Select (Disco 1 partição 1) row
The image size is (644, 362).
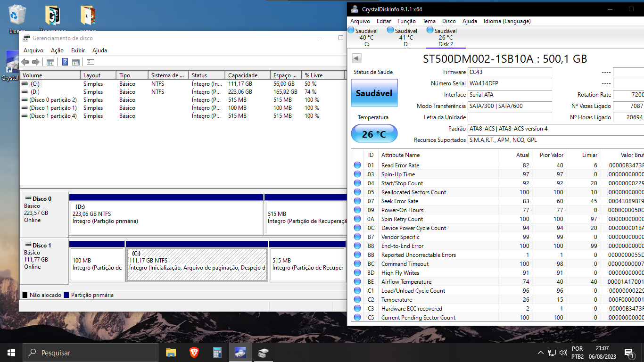(182, 108)
